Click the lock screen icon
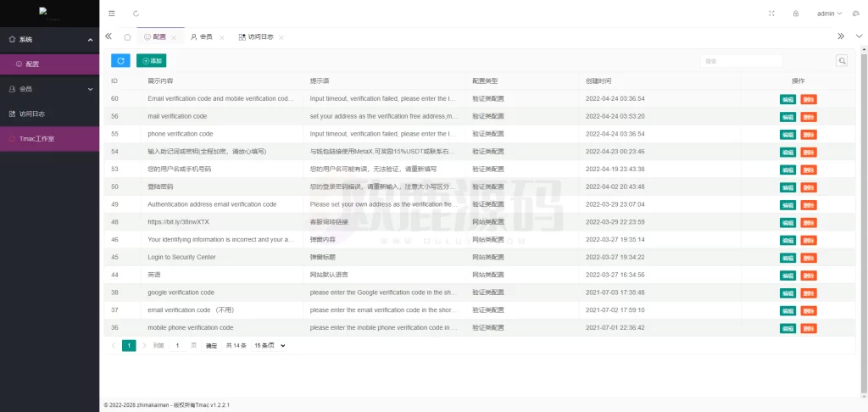868x412 pixels. (796, 14)
